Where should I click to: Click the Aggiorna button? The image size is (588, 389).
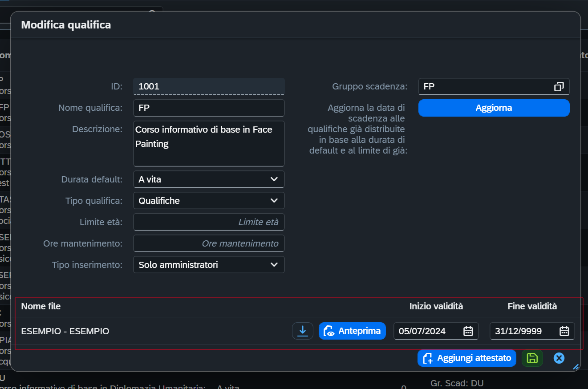click(494, 108)
